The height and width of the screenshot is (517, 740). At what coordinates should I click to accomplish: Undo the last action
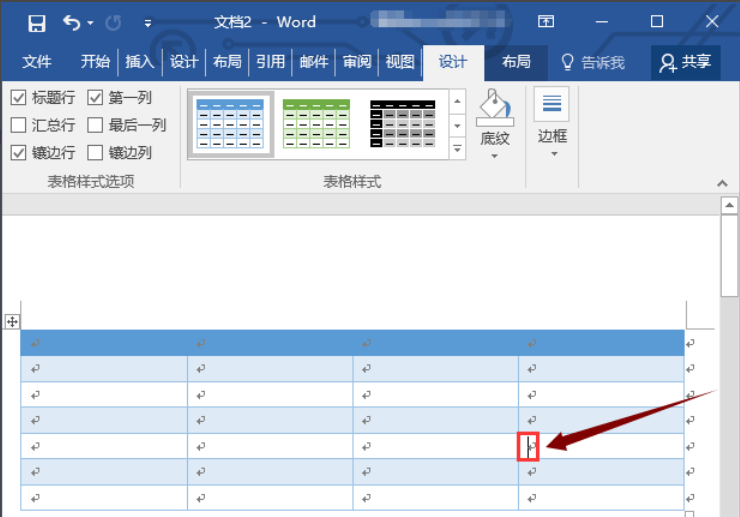pyautogui.click(x=72, y=22)
